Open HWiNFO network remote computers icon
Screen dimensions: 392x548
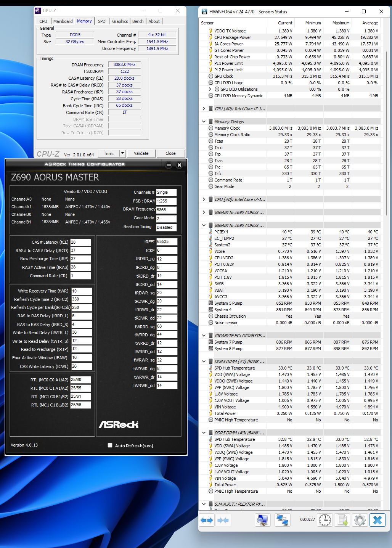click(x=282, y=520)
